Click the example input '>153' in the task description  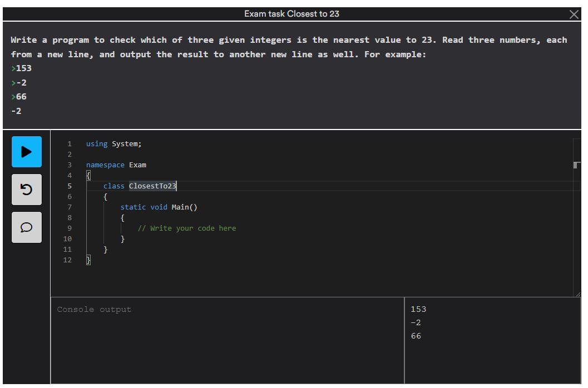[x=21, y=68]
